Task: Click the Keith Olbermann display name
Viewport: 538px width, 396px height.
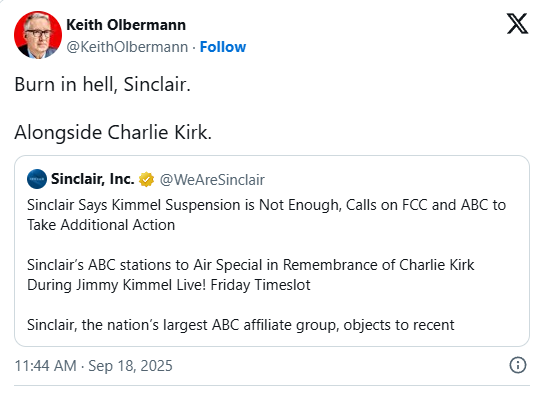Action: pyautogui.click(x=126, y=25)
